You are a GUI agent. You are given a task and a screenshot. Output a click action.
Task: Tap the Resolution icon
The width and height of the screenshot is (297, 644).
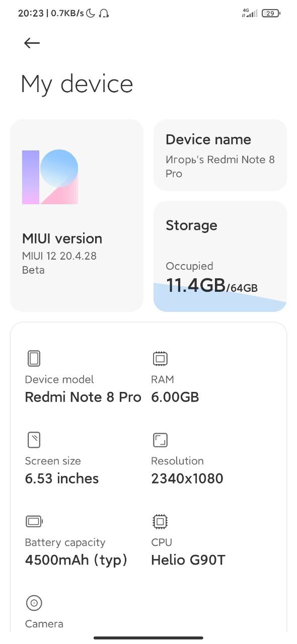pos(160,440)
